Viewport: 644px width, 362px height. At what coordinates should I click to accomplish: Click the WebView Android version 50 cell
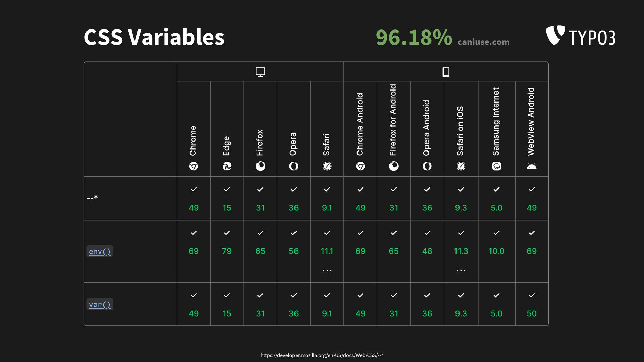pyautogui.click(x=532, y=313)
